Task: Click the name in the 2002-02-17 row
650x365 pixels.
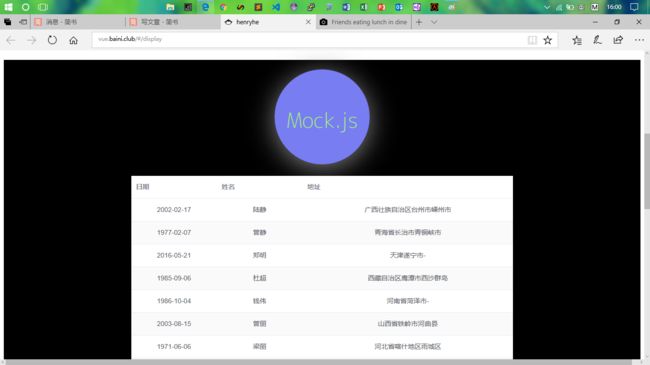Action: [x=260, y=209]
